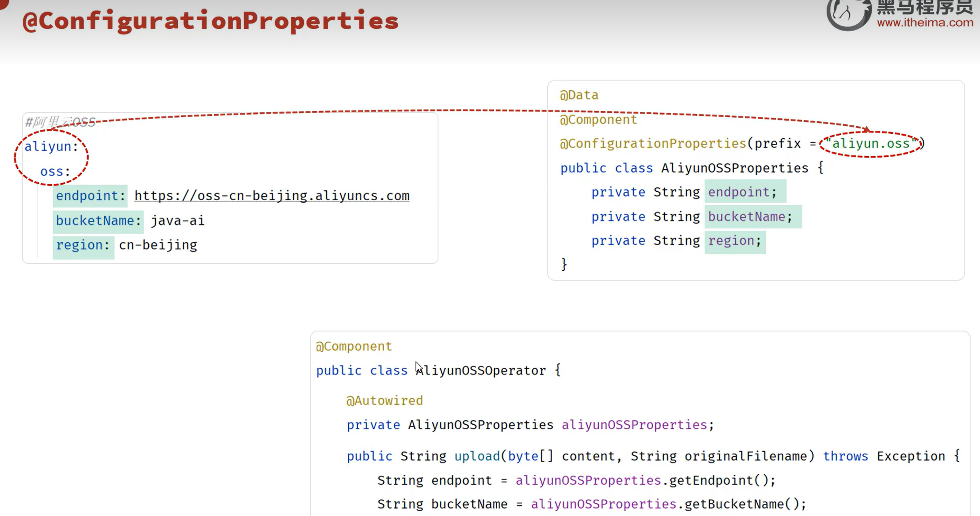Click the highlighted region field in class
The image size is (980, 516).
pos(735,241)
